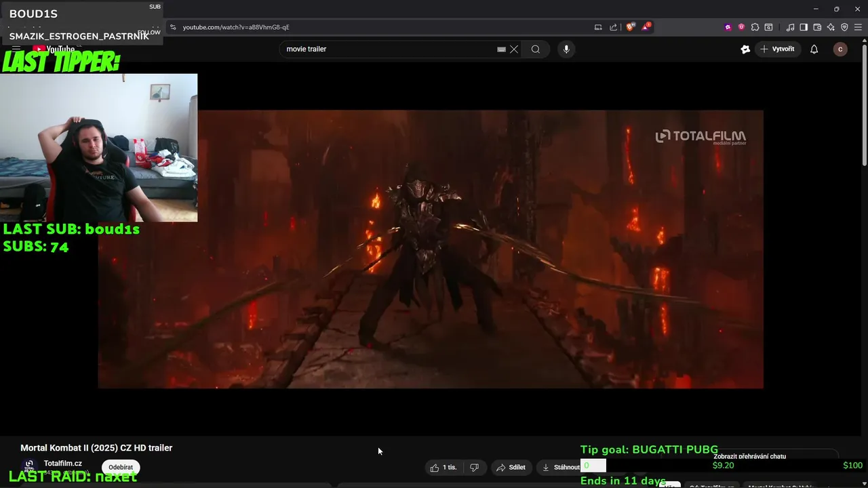Open the music note playlist icon
The height and width of the screenshot is (488, 868).
(x=790, y=27)
